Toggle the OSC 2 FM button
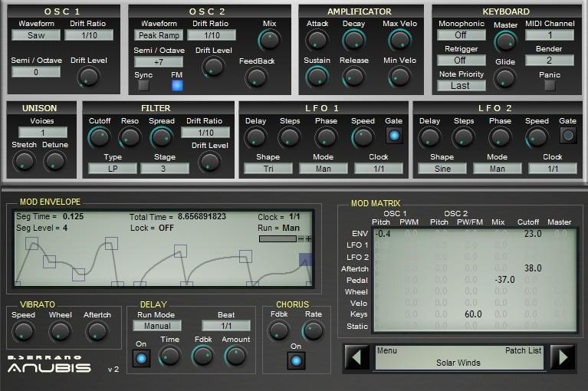 (x=177, y=86)
